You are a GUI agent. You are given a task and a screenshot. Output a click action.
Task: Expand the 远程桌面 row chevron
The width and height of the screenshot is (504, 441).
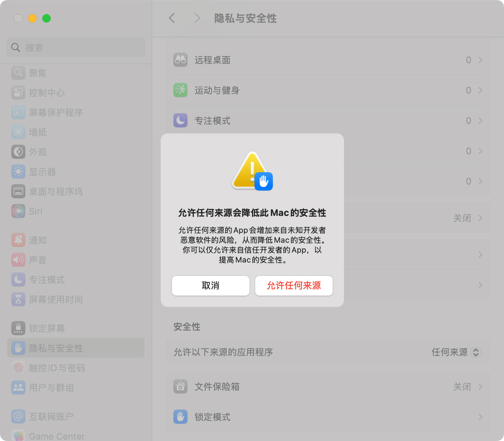[480, 60]
